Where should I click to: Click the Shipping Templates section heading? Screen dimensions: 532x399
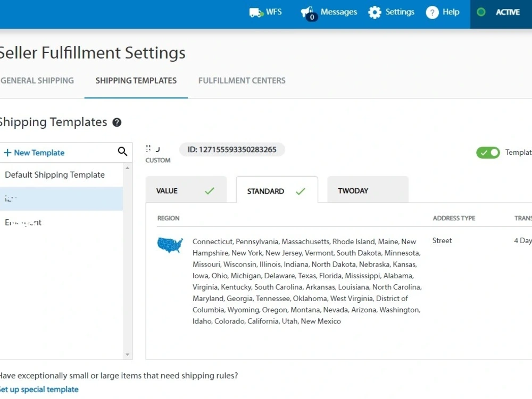coord(53,122)
